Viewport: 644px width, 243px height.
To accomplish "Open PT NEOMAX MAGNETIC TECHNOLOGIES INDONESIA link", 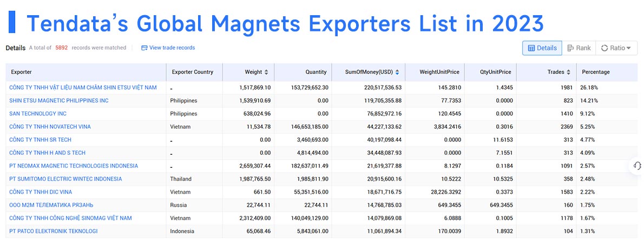I will point(74,166).
